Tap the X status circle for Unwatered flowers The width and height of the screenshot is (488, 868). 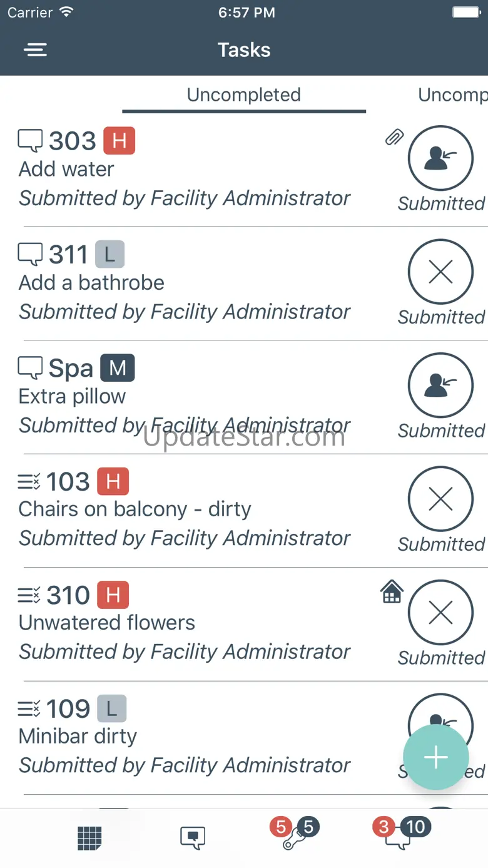point(440,613)
